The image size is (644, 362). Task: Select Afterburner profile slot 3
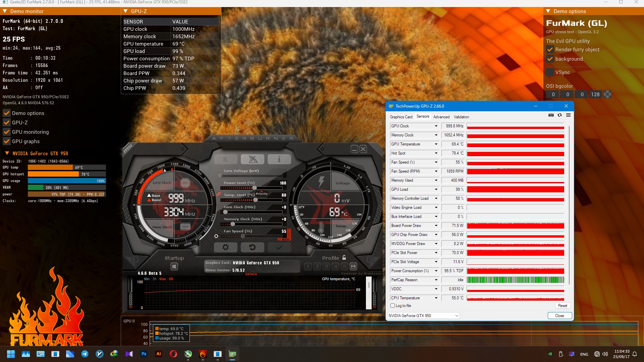(x=326, y=266)
